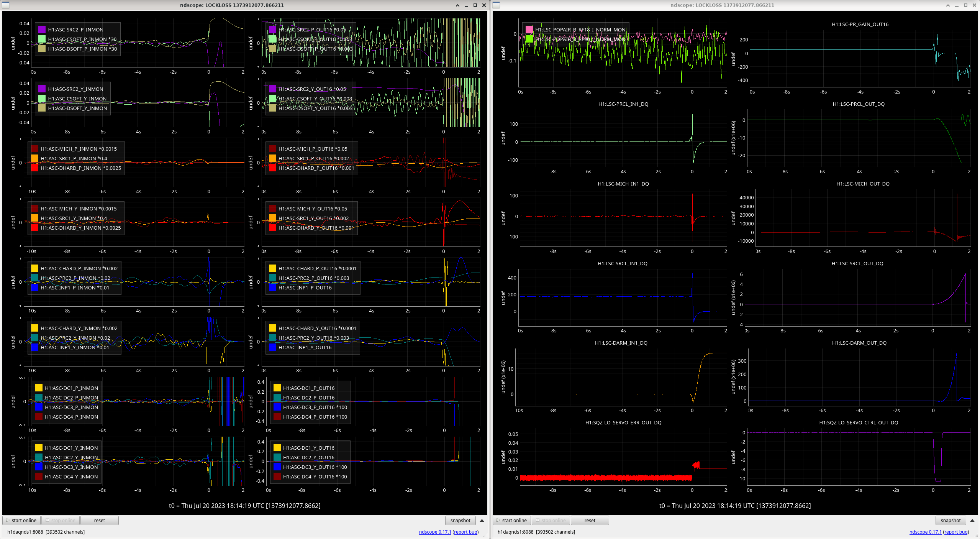Maximize the right ndscope window
The width and height of the screenshot is (980, 539).
point(965,5)
